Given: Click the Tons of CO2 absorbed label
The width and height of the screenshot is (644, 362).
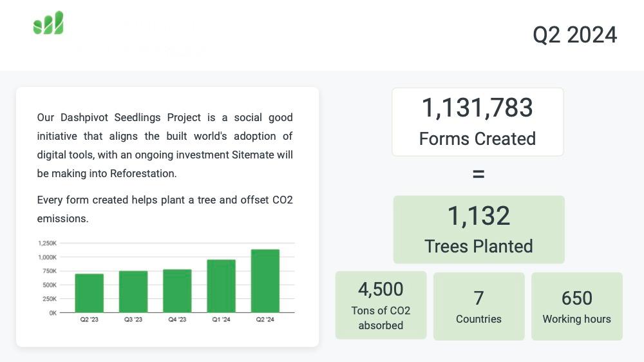Looking at the screenshot, I should 381,318.
